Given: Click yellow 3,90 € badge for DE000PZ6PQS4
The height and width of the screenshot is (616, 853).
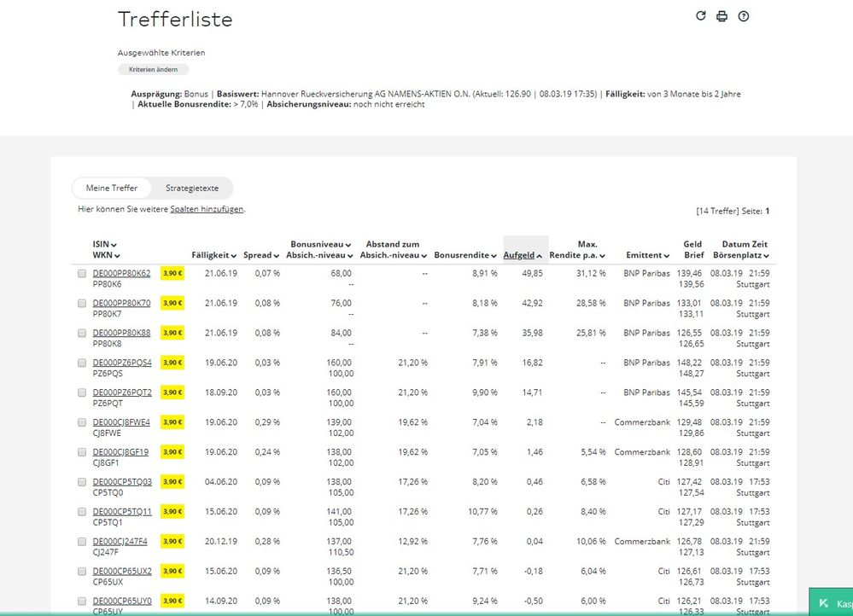Looking at the screenshot, I should coord(172,363).
